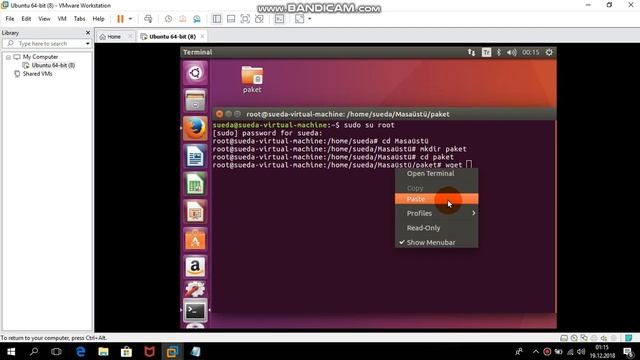Click the 00:15 clock in the Ubuntu panel
The height and width of the screenshot is (360, 640).
pos(531,52)
